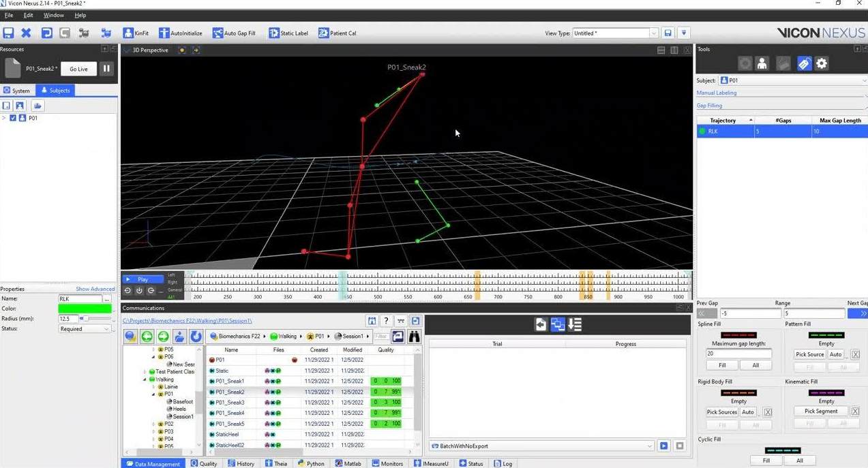Click the Static Label toolbar icon

pos(273,33)
